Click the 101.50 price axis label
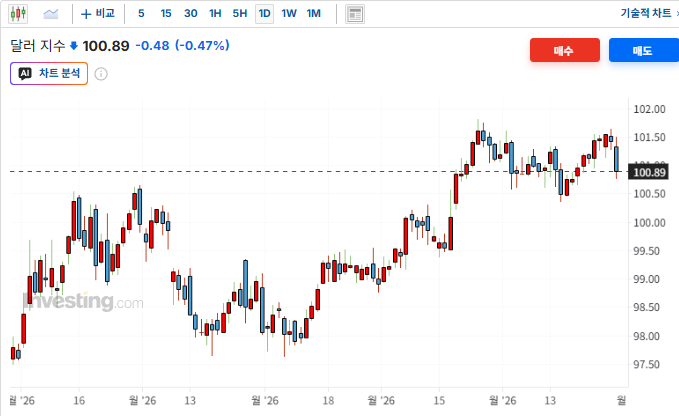The height and width of the screenshot is (416, 679). click(649, 138)
